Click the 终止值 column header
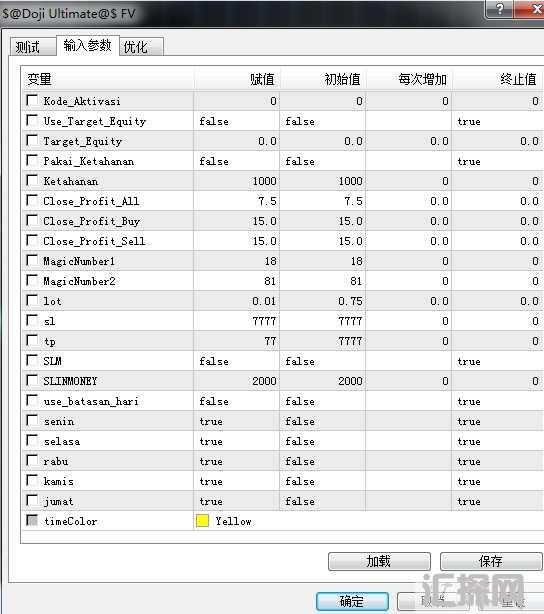The height and width of the screenshot is (614, 544). point(497,79)
